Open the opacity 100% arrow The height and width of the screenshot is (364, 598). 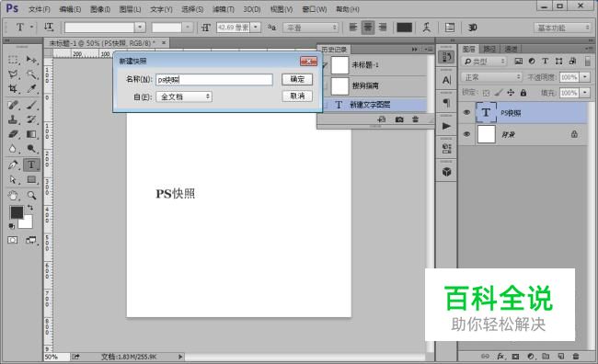585,77
